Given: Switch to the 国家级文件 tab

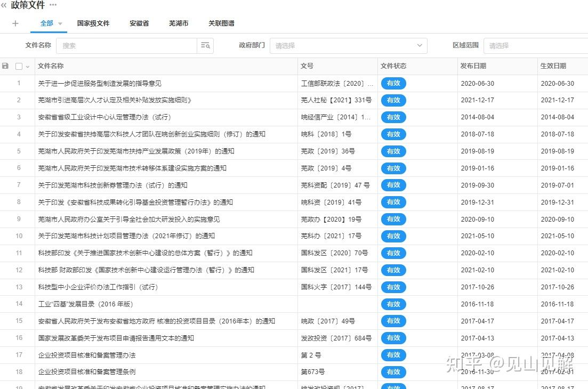Looking at the screenshot, I should coord(93,23).
